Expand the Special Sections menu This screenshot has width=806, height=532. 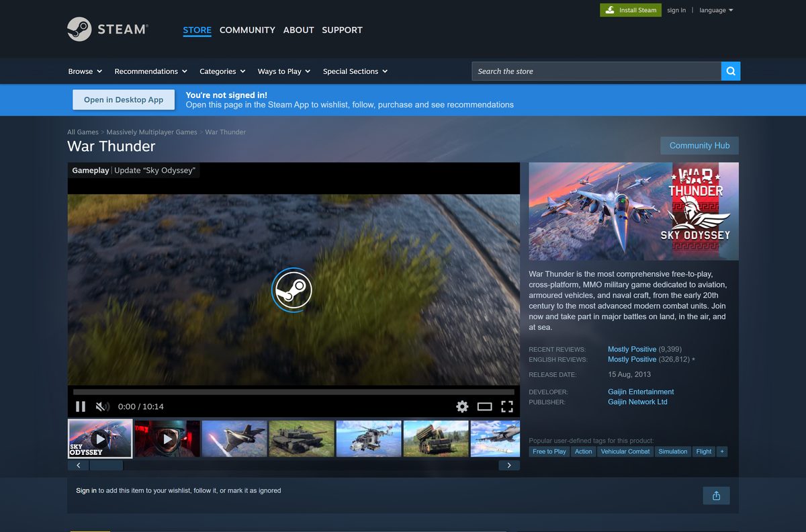coord(355,71)
